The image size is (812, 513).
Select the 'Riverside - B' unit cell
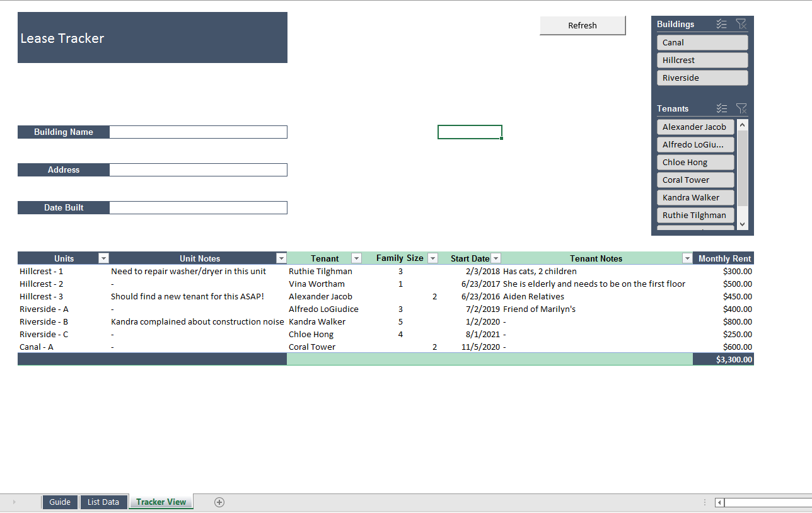(x=64, y=321)
